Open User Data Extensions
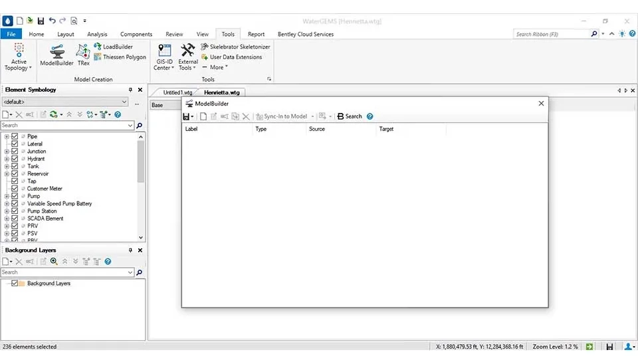Screen dimensions: 638x364 coord(231,57)
